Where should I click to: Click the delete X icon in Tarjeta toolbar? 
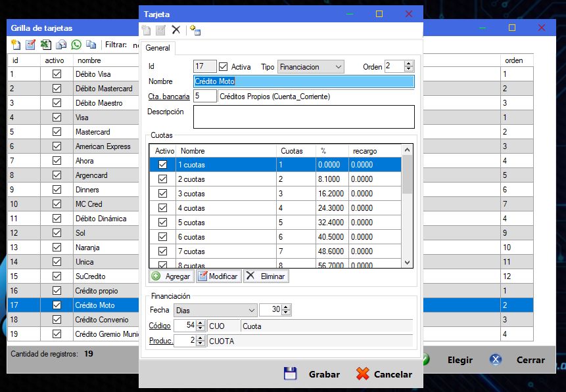[x=176, y=30]
